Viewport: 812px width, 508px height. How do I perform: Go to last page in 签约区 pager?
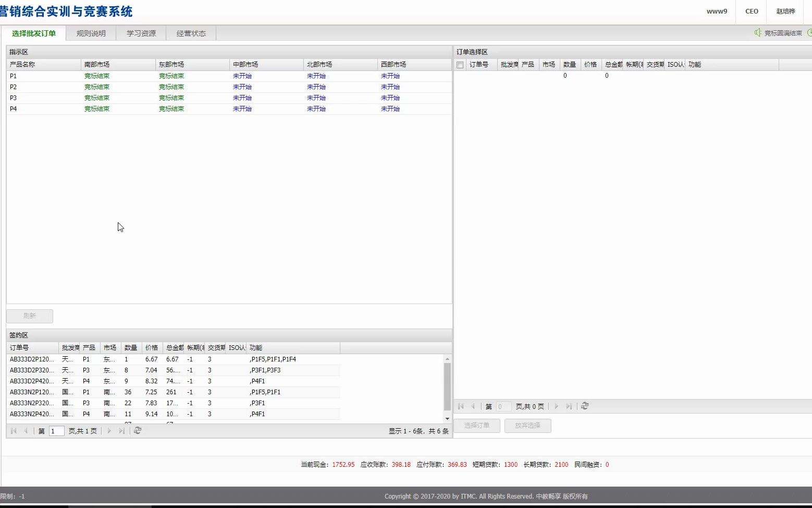click(x=121, y=431)
